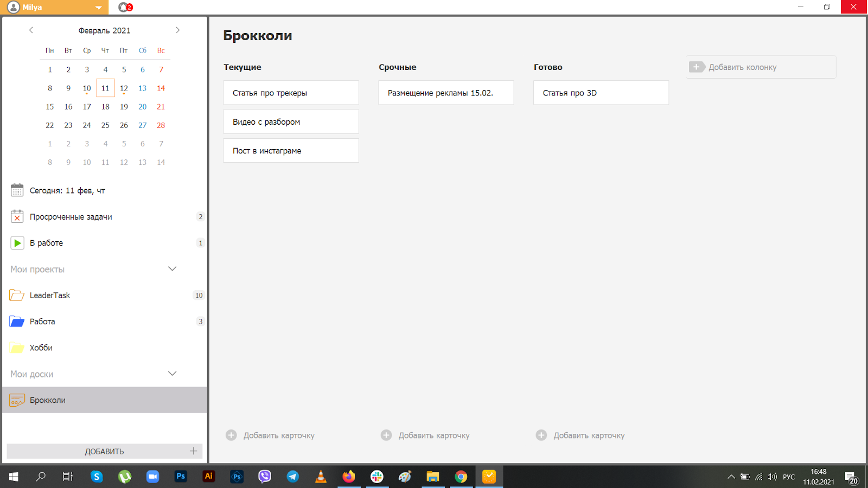
Task: Go to previous month in calendar
Action: [x=31, y=30]
